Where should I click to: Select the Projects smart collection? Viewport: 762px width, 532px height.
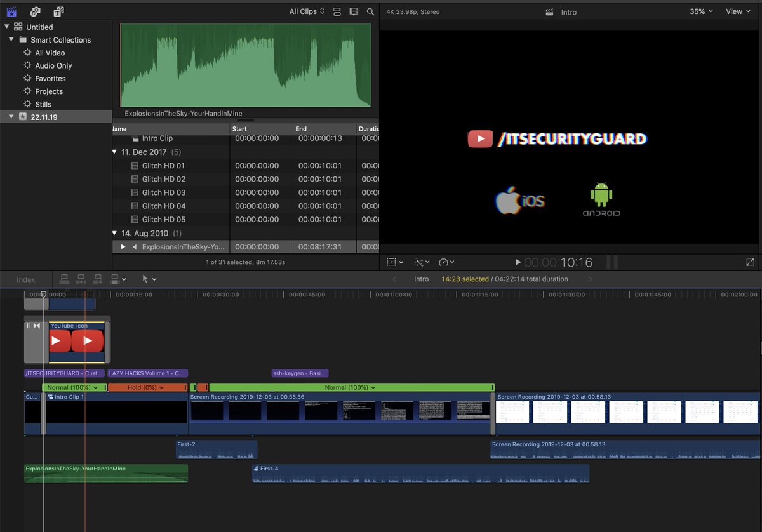pos(49,91)
